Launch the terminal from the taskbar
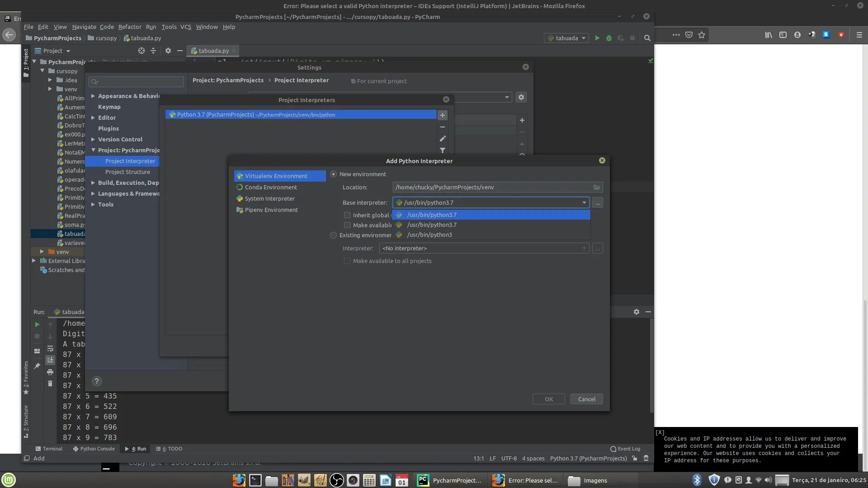Screen dimensions: 868x488 255,480
